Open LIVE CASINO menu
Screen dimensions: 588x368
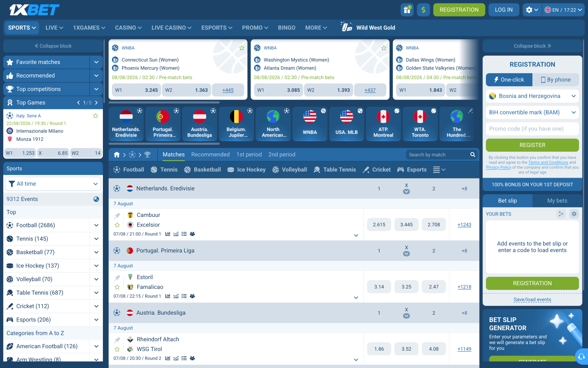[x=171, y=28]
